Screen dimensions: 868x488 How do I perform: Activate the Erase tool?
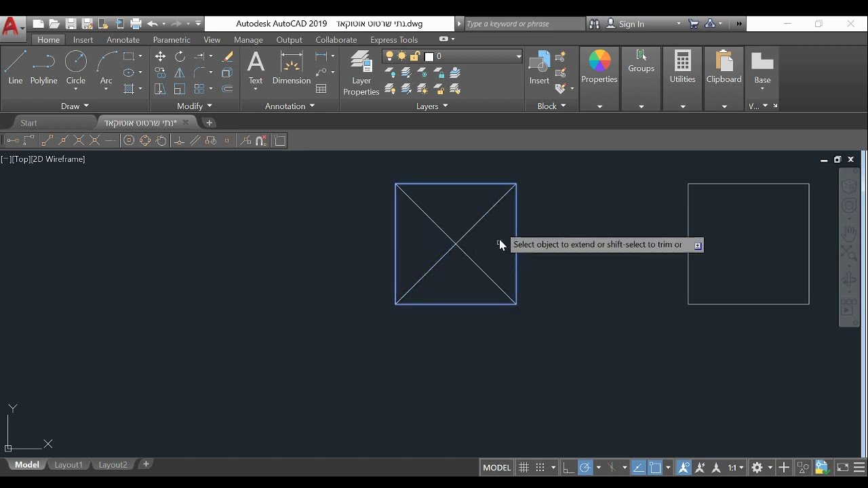(x=227, y=56)
